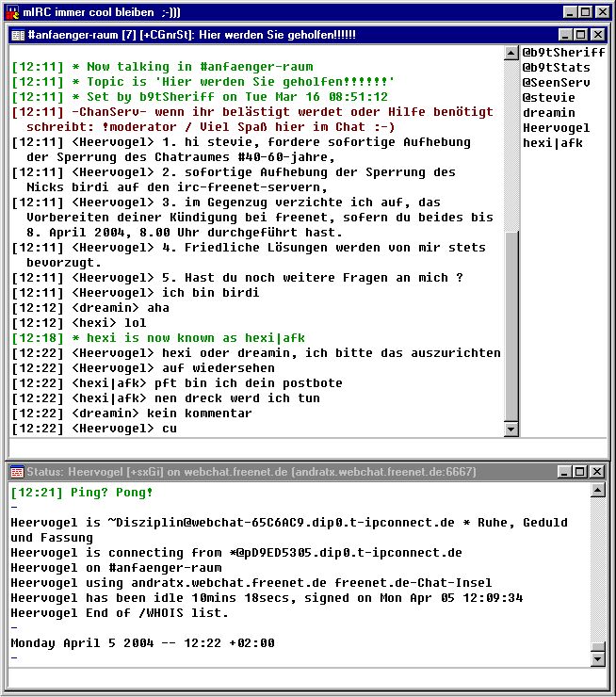Click the Status window scrollbar thumb
The image size is (616, 697).
tap(598, 647)
